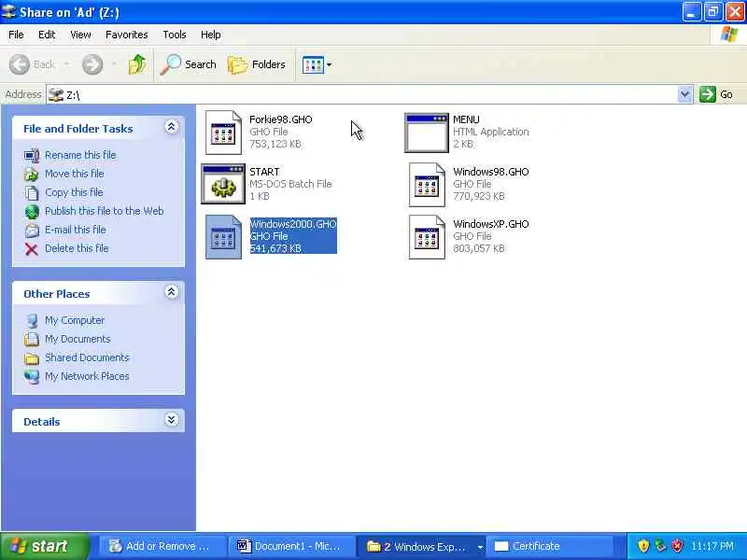This screenshot has height=560, width=747.
Task: Click the My Computer icon in sidebar
Action: click(32, 321)
